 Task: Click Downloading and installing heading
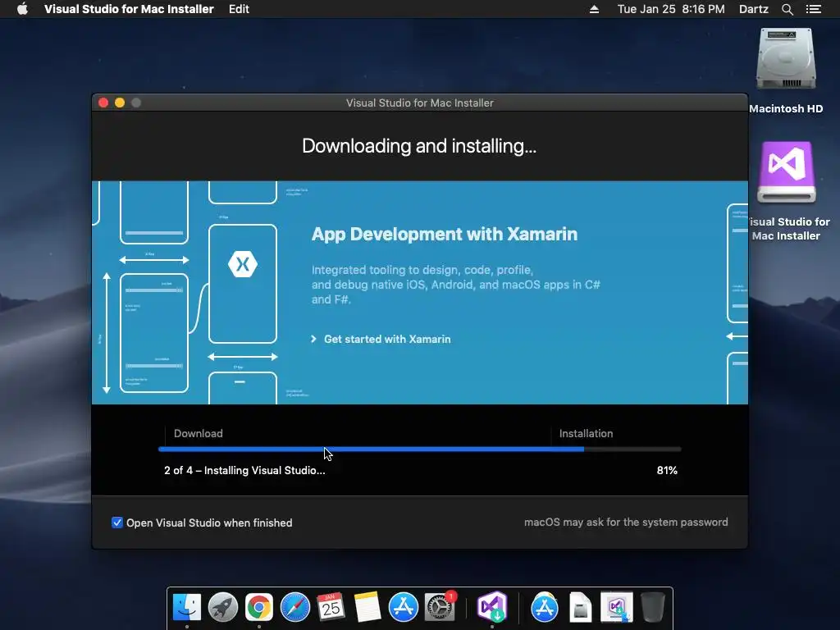[x=419, y=146]
